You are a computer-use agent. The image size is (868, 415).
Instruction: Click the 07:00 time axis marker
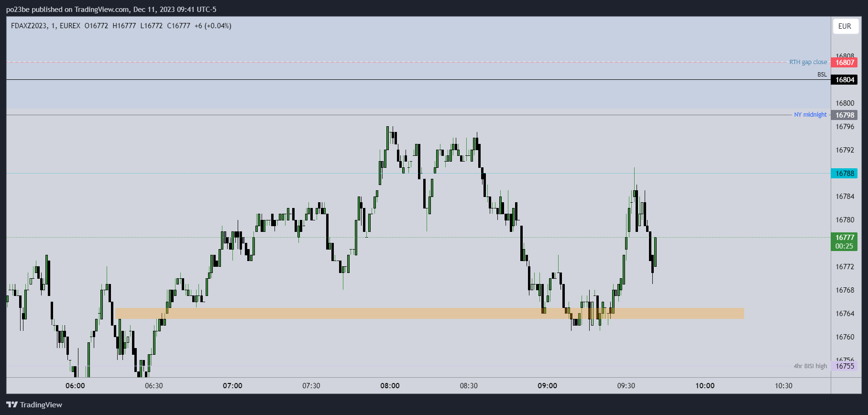(232, 386)
